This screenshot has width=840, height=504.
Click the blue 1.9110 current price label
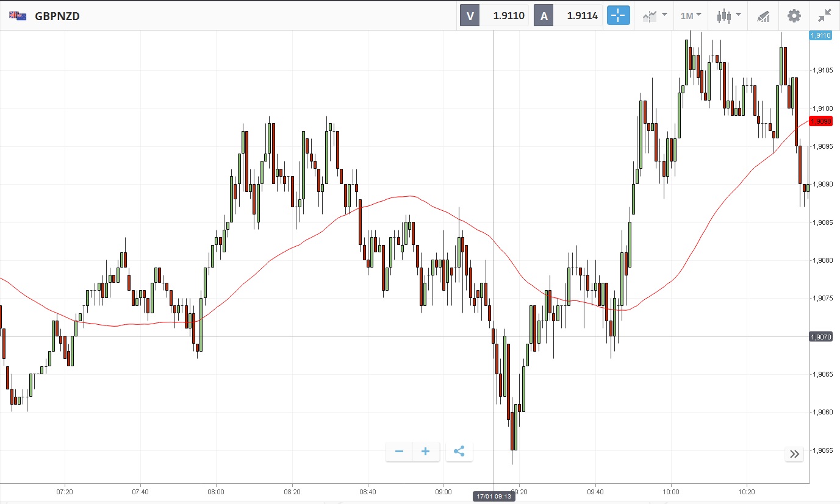820,35
